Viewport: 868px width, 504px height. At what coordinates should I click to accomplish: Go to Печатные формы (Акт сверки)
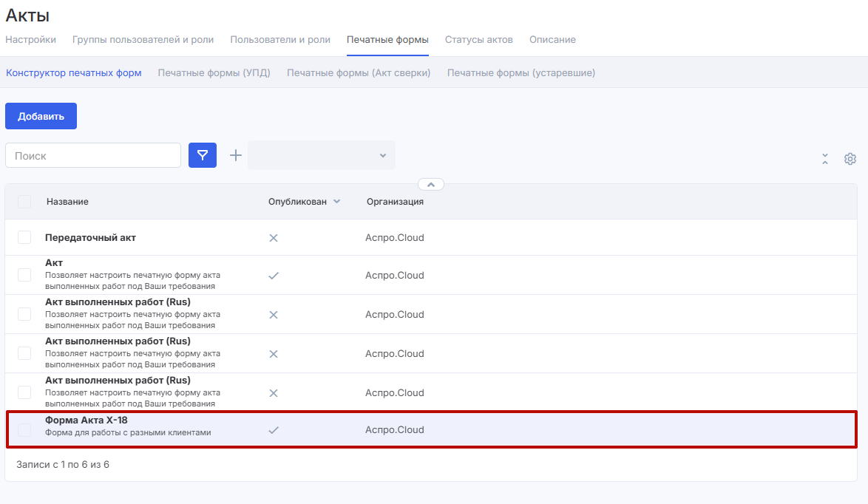tap(359, 73)
